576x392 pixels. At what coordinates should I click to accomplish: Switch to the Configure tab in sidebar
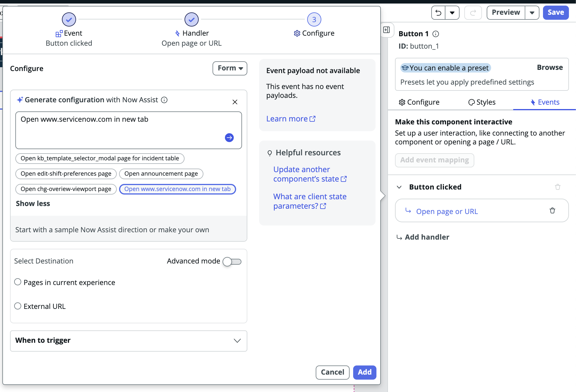click(x=419, y=102)
